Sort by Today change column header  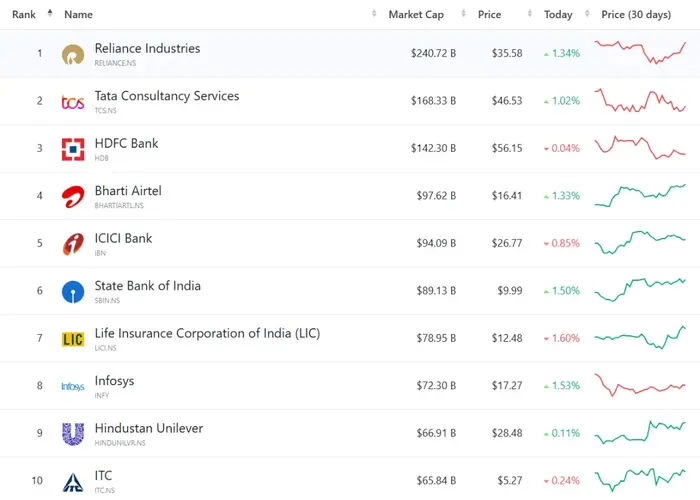(x=558, y=15)
